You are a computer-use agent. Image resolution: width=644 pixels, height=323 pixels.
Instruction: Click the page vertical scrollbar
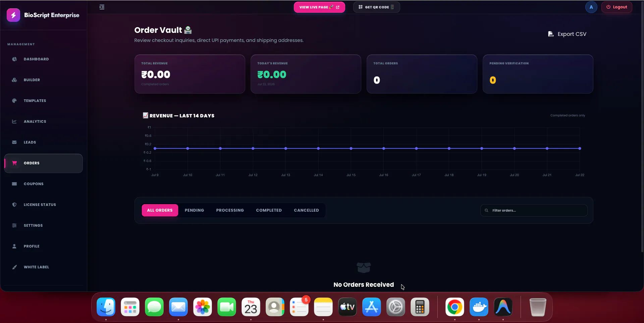coord(642,127)
